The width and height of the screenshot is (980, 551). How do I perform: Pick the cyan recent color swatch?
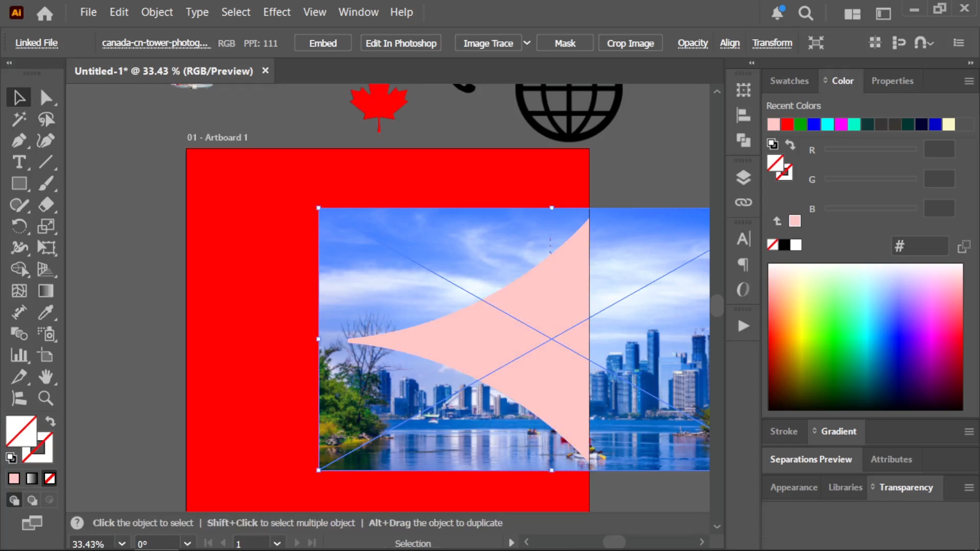click(x=827, y=124)
